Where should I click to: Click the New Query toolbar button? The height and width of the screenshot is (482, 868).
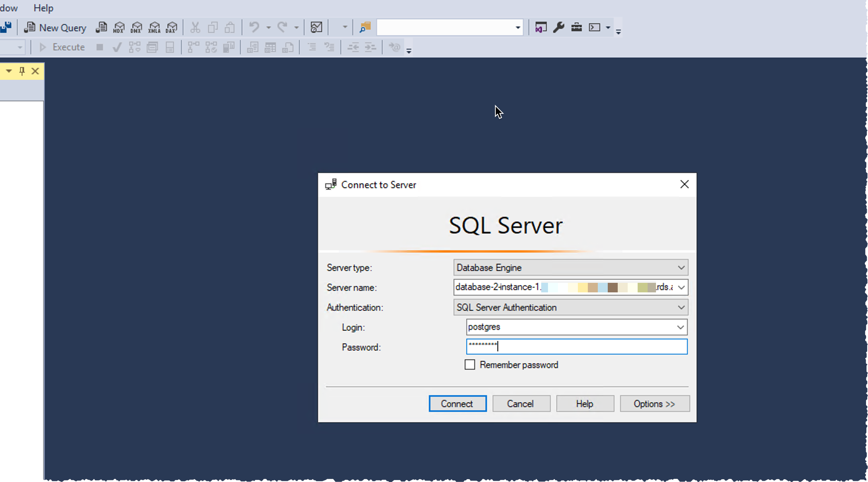click(55, 27)
